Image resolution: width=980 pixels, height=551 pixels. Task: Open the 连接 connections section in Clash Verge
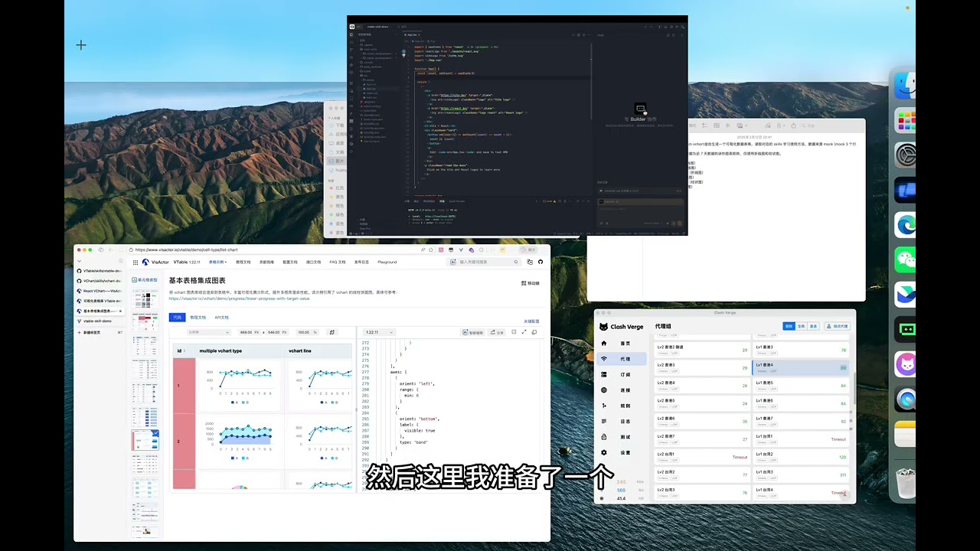point(622,390)
